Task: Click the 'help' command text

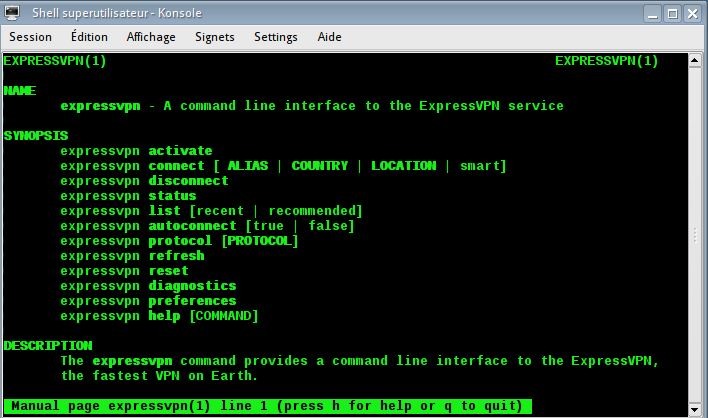Action: (x=164, y=316)
